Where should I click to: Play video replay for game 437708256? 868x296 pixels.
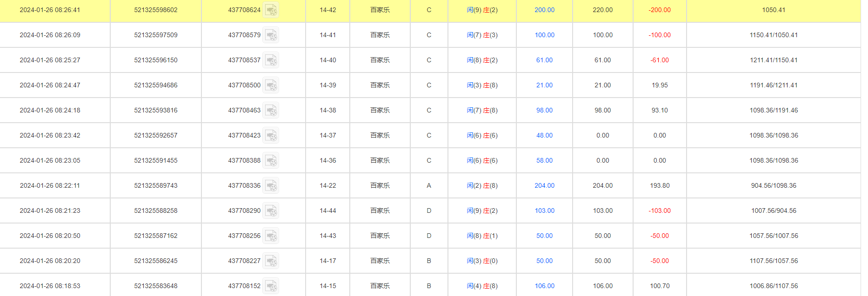tap(271, 236)
